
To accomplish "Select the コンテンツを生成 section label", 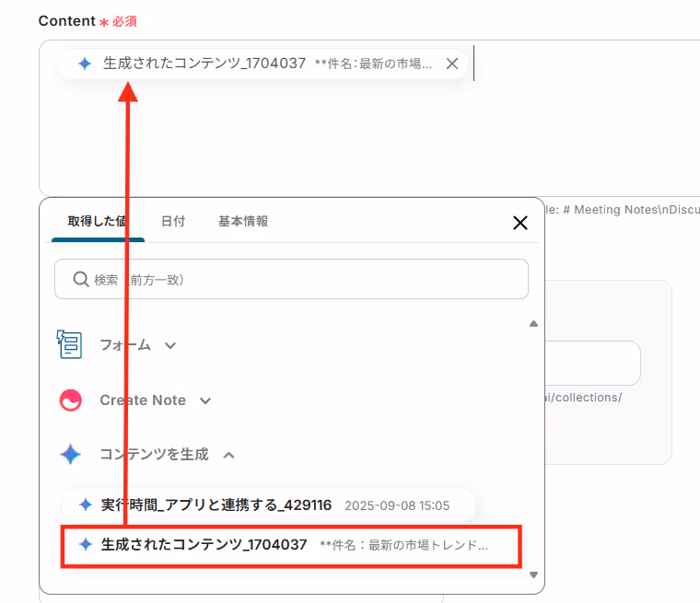I will point(154,455).
